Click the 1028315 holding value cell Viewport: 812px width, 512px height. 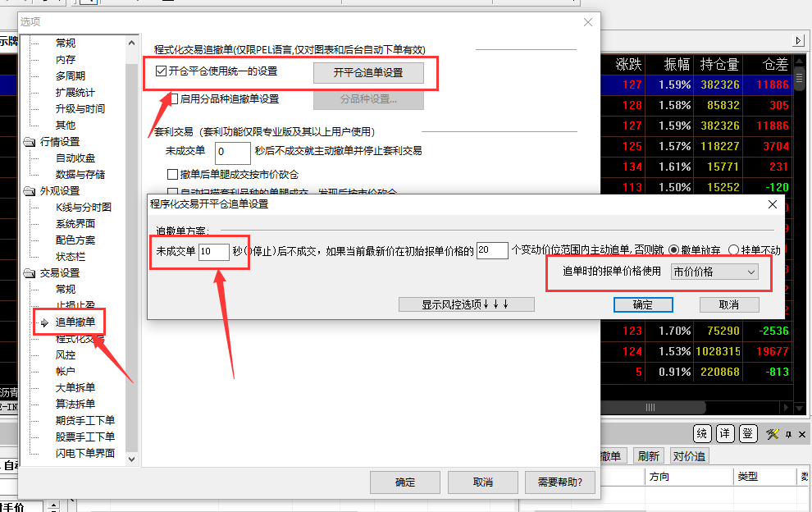(x=718, y=351)
